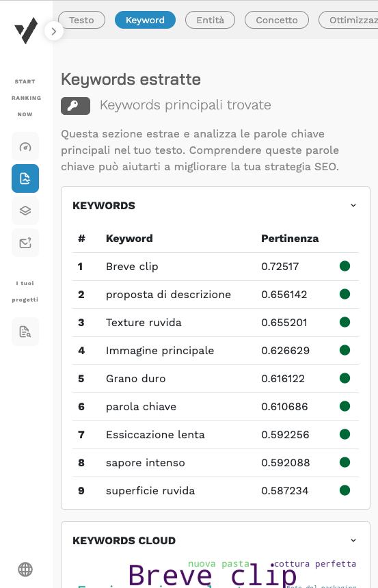Select the 'sapore intenso' keyword
Image resolution: width=378 pixels, height=588 pixels.
(146, 463)
